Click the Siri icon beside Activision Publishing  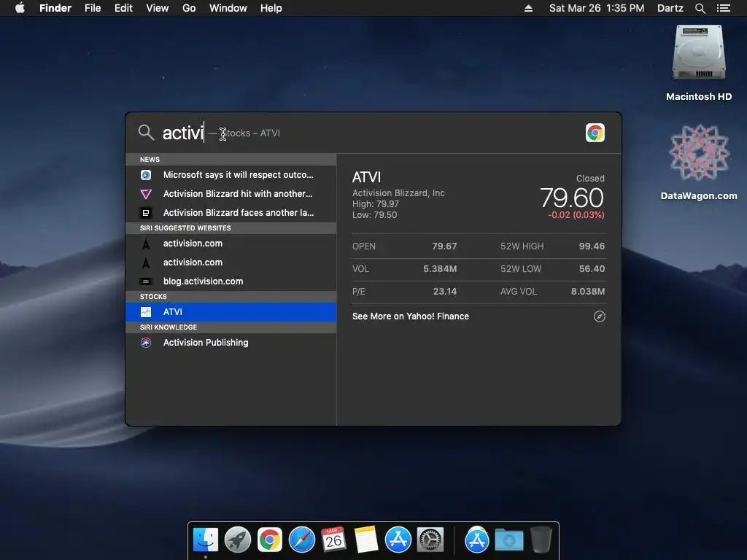pyautogui.click(x=146, y=343)
